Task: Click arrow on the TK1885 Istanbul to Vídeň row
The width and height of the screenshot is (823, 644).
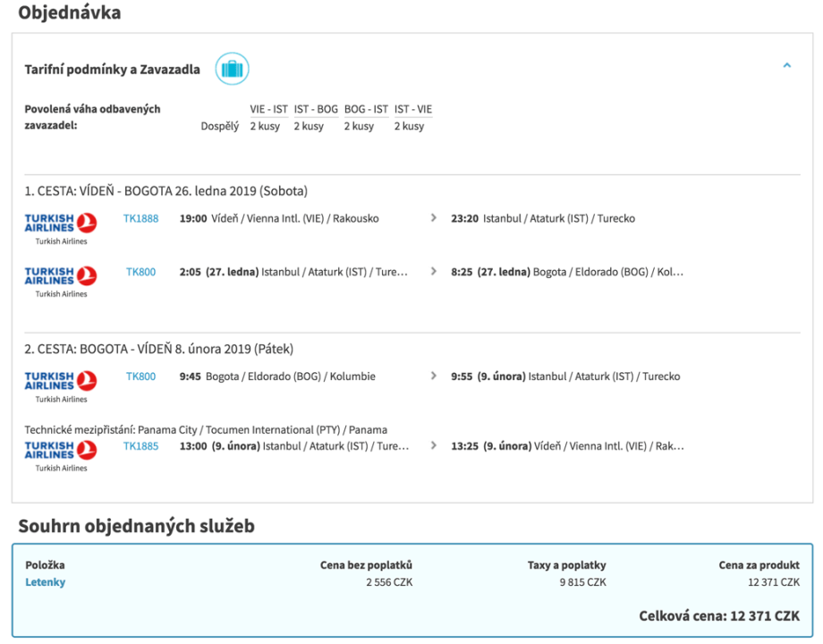Action: (x=434, y=445)
